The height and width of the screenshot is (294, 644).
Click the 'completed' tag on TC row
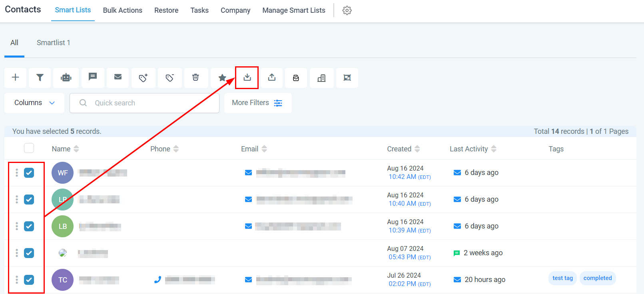(x=597, y=278)
